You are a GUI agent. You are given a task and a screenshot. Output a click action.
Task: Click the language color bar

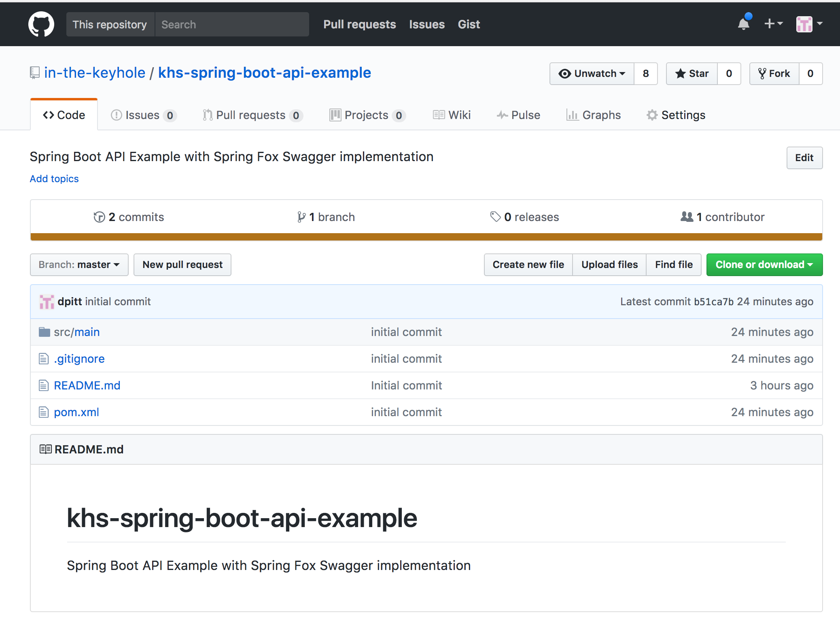[x=426, y=237]
